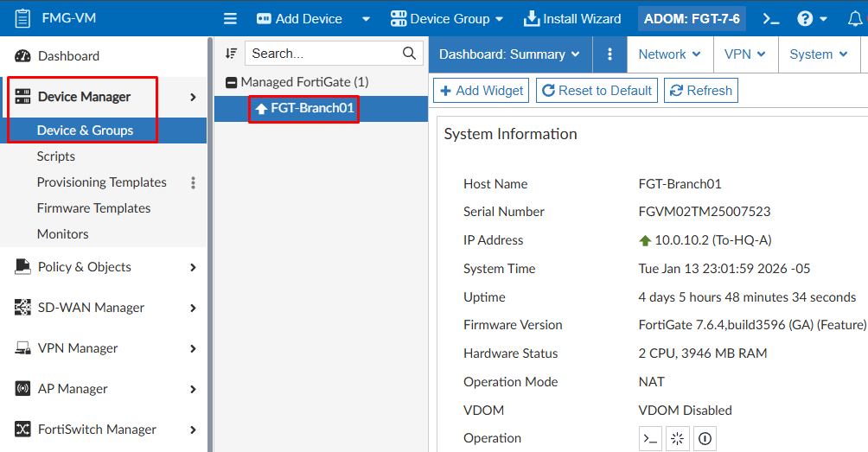Click the ADOM: FGT-7-6 selector
This screenshot has width=868, height=452.
click(692, 19)
